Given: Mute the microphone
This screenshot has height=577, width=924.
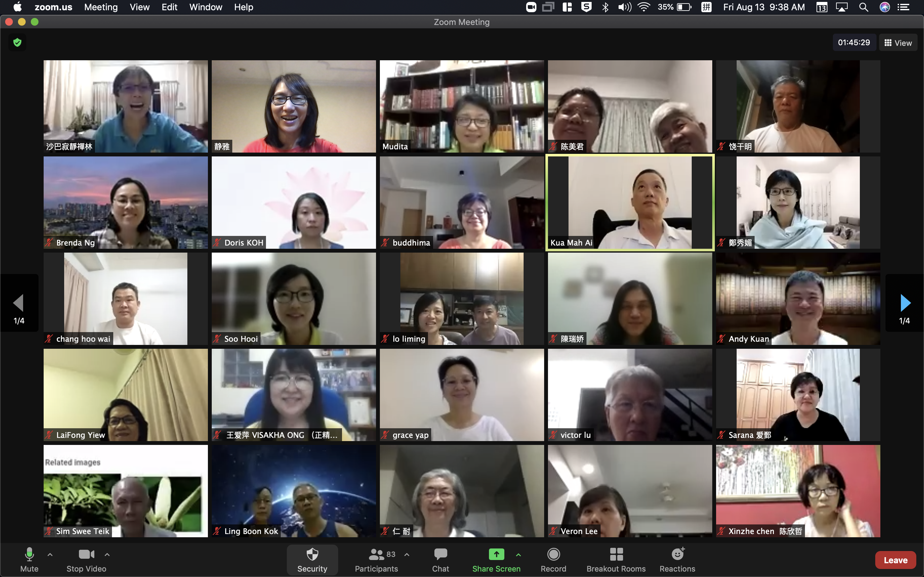Looking at the screenshot, I should [x=30, y=559].
